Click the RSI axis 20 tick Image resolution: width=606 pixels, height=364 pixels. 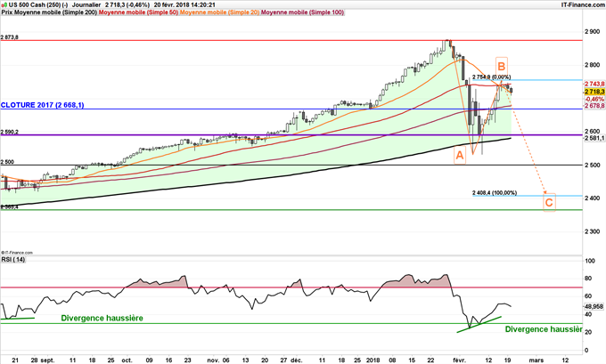pyautogui.click(x=588, y=332)
